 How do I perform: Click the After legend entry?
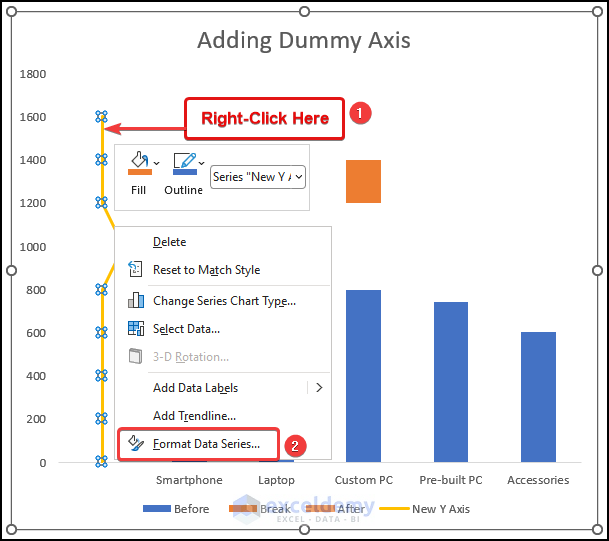pyautogui.click(x=335, y=509)
